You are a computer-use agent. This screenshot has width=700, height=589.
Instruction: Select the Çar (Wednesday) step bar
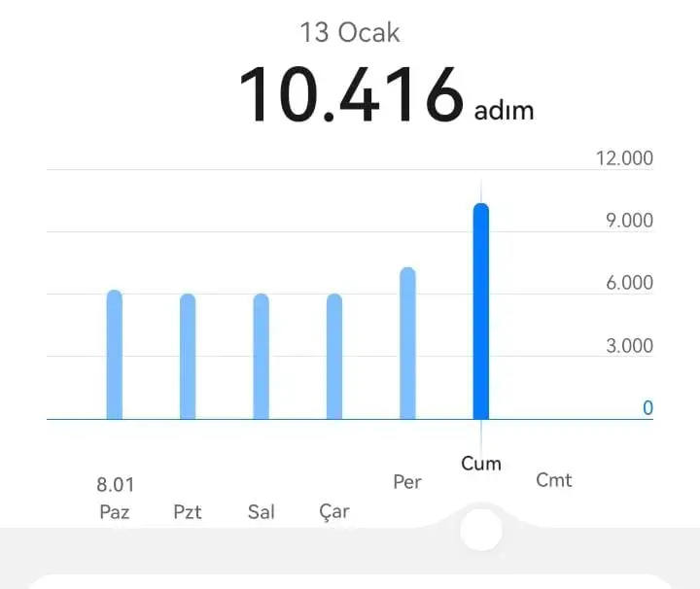pyautogui.click(x=334, y=358)
